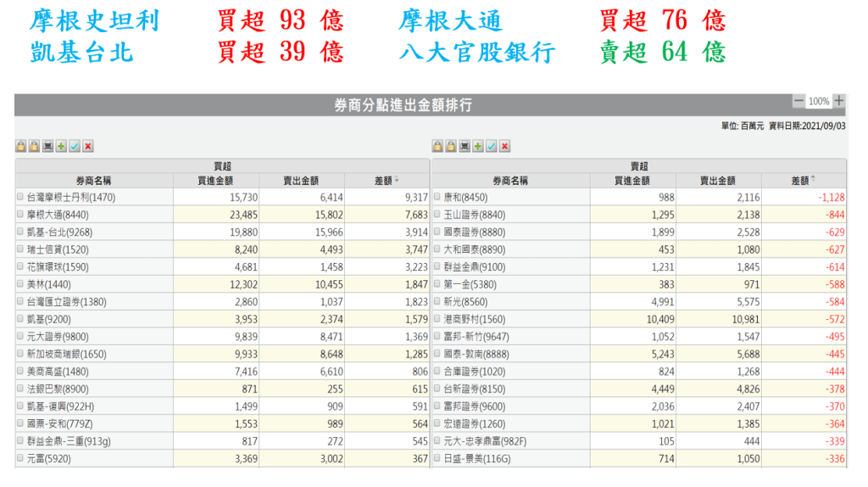Click the 100% zoom level field
868x487 pixels.
[819, 101]
